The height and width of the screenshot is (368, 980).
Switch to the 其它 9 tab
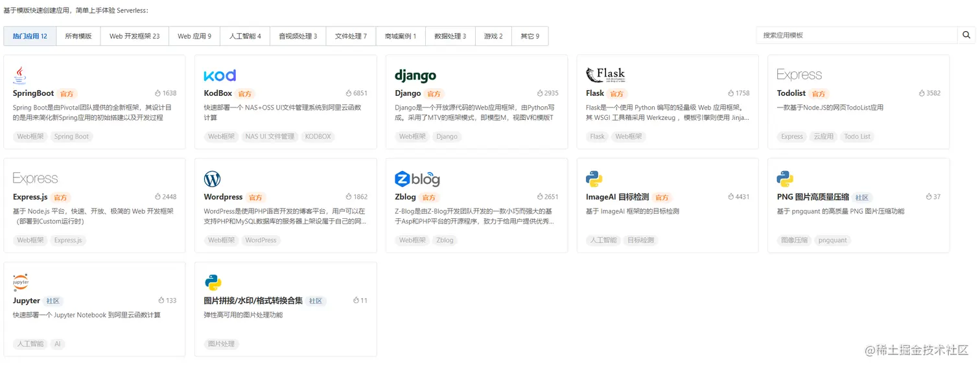tap(530, 36)
